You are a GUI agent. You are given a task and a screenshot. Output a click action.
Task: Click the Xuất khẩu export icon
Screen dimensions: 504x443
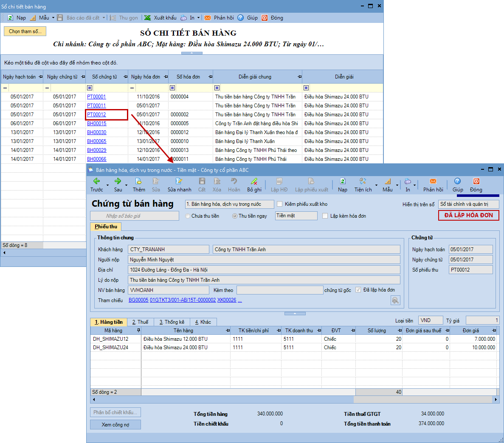(148, 18)
